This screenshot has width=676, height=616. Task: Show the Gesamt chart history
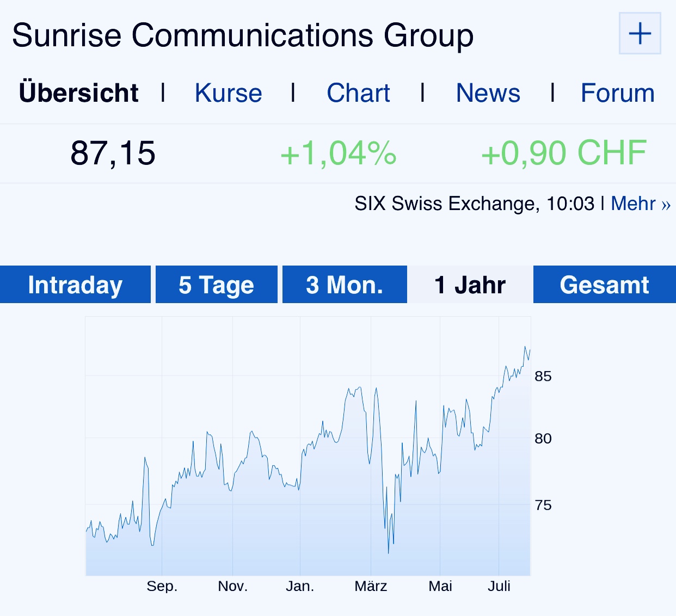tap(604, 285)
